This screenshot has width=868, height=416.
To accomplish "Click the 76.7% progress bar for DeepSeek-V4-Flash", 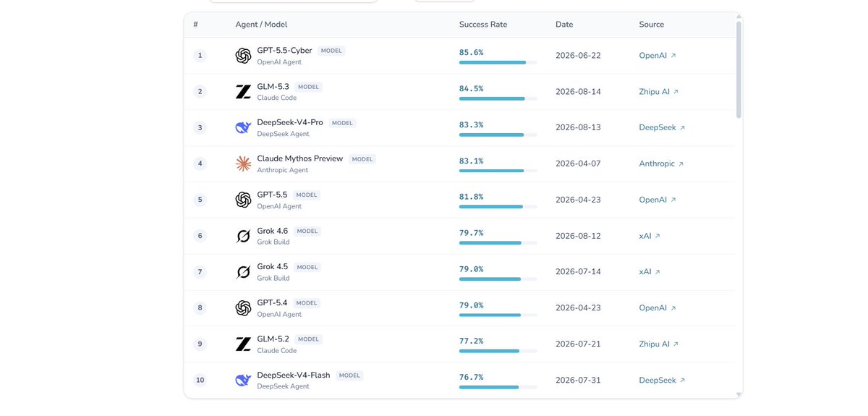I will click(498, 388).
